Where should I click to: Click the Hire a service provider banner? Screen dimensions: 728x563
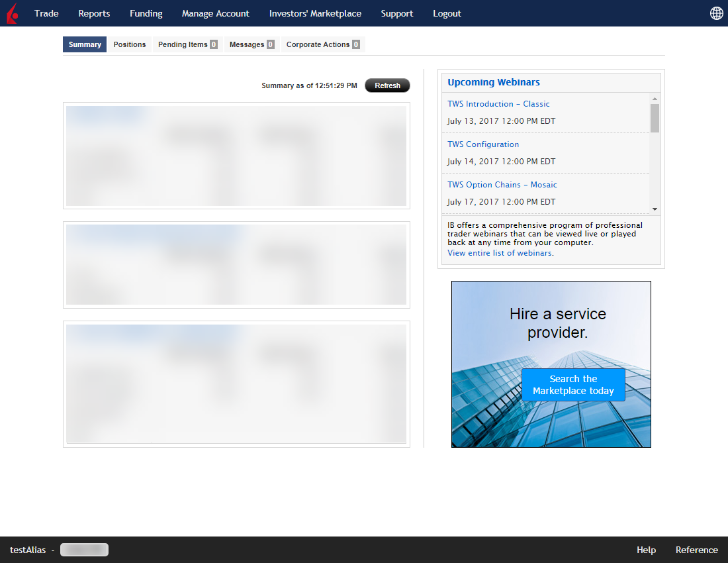click(551, 364)
